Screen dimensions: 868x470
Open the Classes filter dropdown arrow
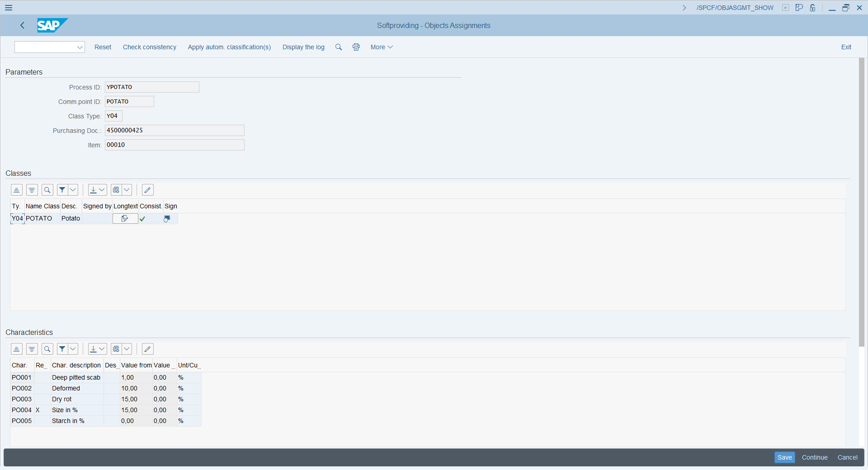click(73, 190)
